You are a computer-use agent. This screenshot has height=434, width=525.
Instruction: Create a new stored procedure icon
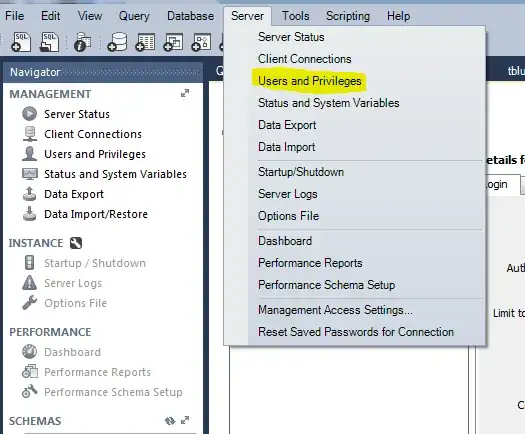tap(201, 42)
